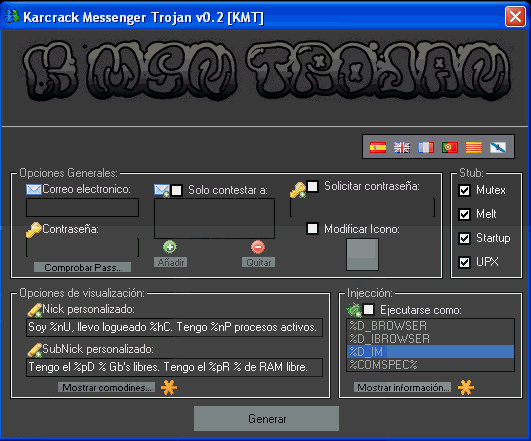Click the Quitar button
Screen dimensions: 531x441
[258, 262]
